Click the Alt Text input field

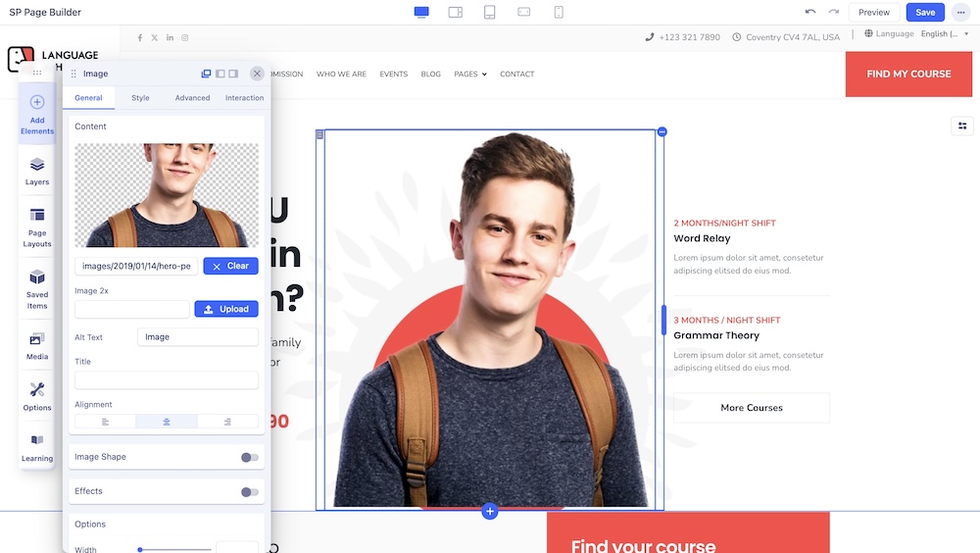tap(198, 337)
